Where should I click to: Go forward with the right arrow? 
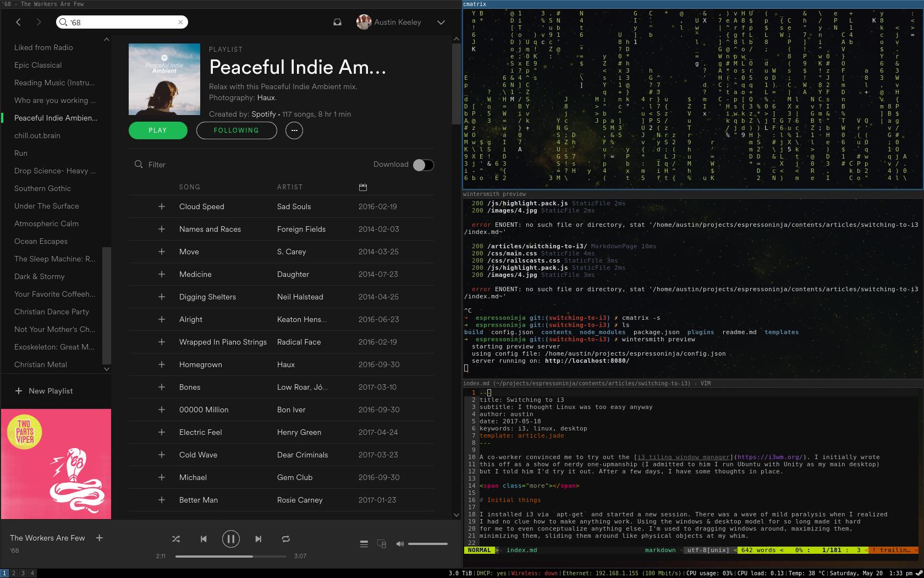[38, 22]
